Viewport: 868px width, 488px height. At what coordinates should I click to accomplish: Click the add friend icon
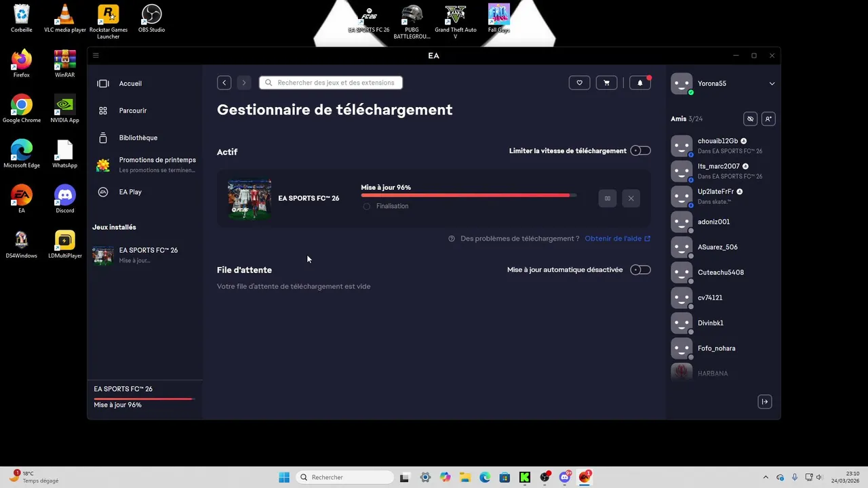pyautogui.click(x=768, y=119)
